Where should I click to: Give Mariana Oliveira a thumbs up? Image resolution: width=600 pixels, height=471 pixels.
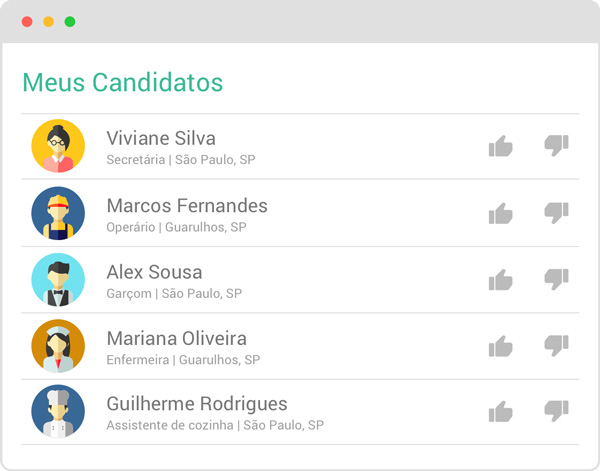(500, 346)
